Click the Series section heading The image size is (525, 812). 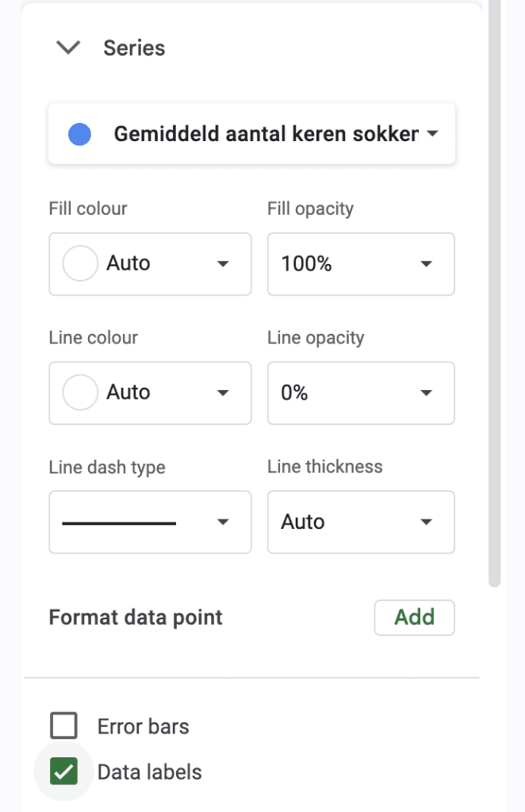pos(134,48)
